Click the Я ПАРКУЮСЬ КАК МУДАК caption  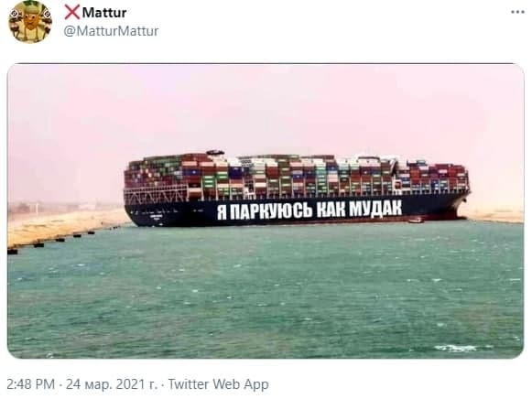309,209
